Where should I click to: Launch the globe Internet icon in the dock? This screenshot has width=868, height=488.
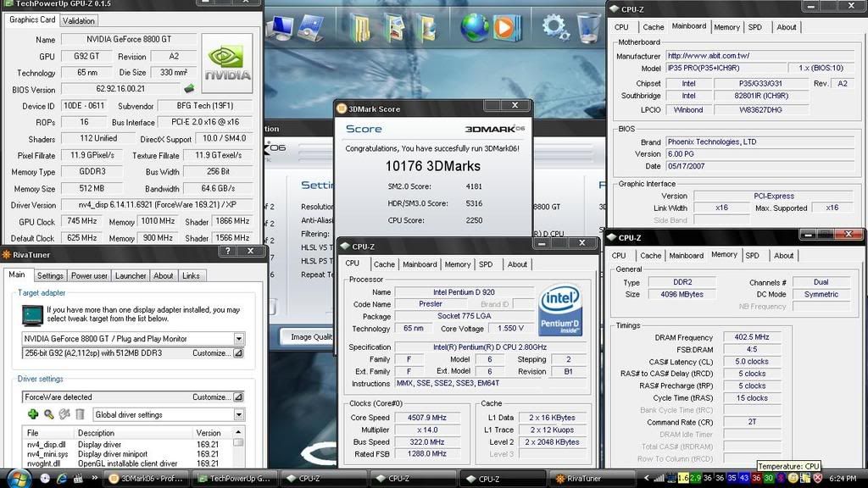(x=474, y=27)
